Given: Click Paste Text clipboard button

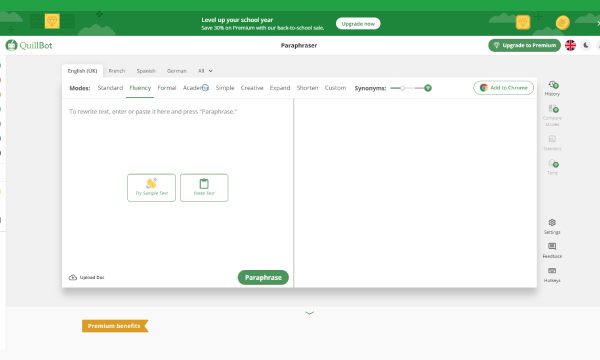Looking at the screenshot, I should point(204,187).
